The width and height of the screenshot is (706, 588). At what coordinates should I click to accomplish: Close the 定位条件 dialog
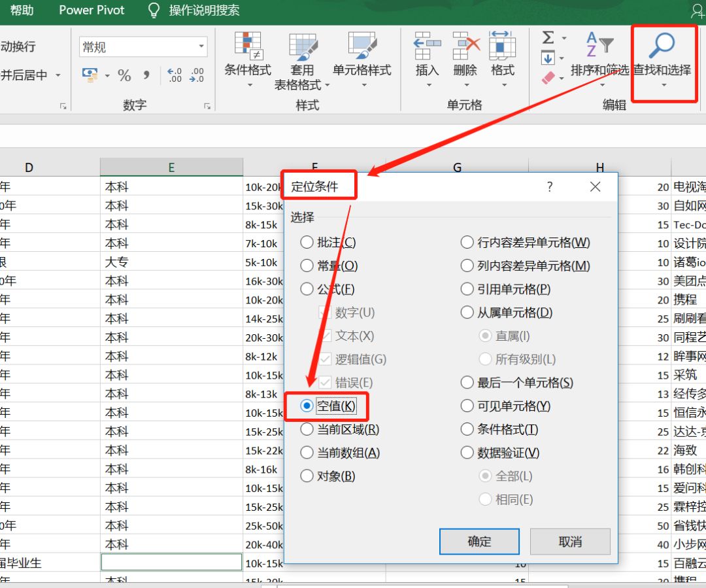click(x=596, y=186)
